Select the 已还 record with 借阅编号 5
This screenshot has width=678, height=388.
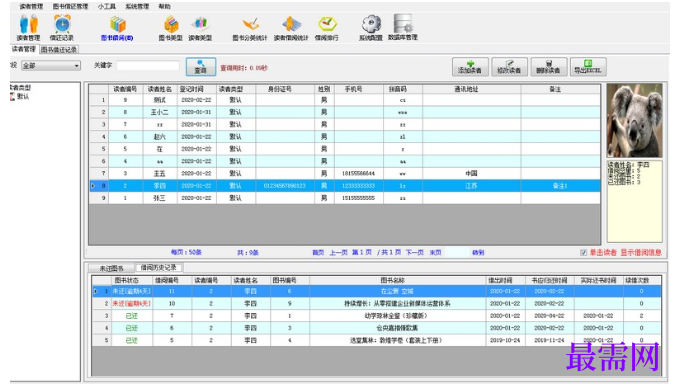pyautogui.click(x=376, y=341)
